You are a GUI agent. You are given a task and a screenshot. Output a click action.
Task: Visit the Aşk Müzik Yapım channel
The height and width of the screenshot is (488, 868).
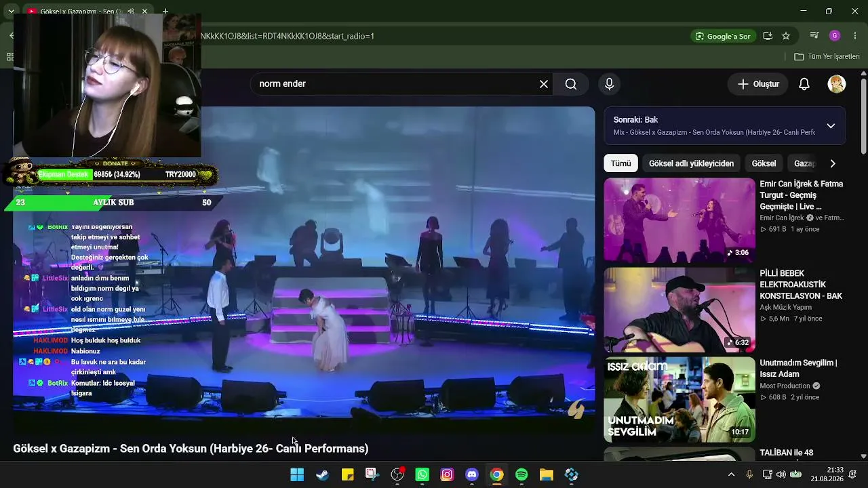pyautogui.click(x=785, y=307)
